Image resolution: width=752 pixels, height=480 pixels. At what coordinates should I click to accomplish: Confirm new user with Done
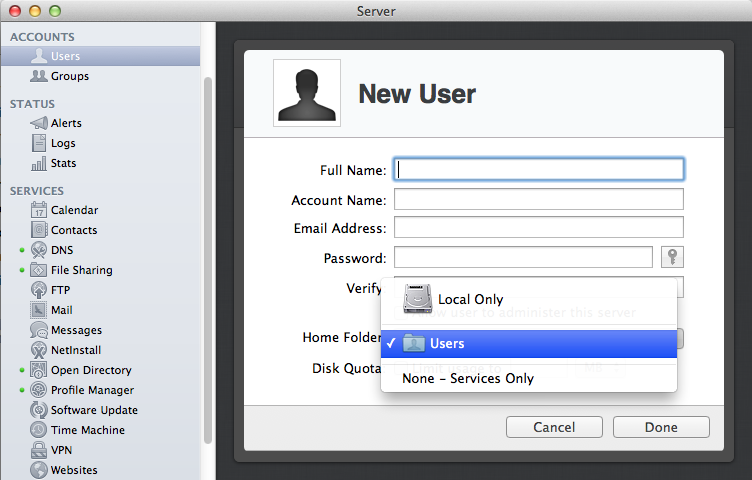661,427
